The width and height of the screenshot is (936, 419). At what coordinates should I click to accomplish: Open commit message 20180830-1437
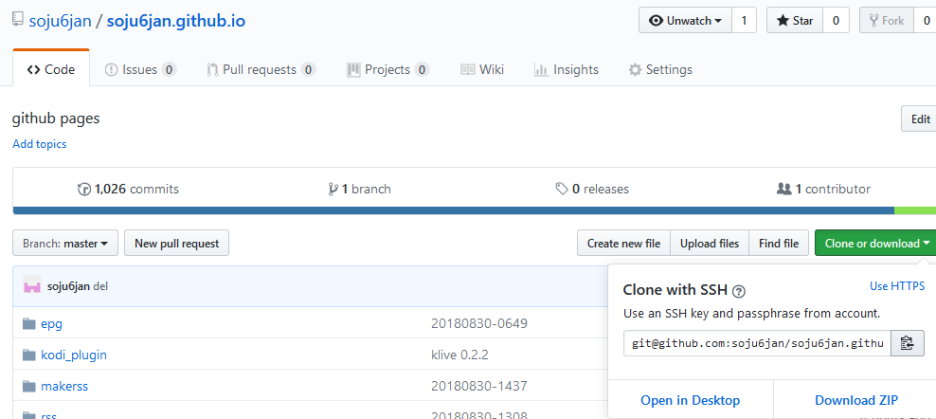point(479,386)
